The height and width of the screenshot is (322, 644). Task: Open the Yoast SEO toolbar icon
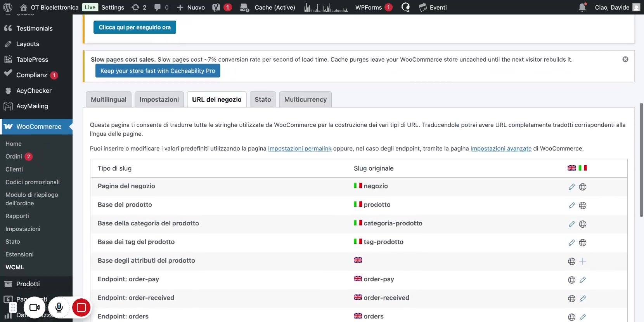pos(216,7)
